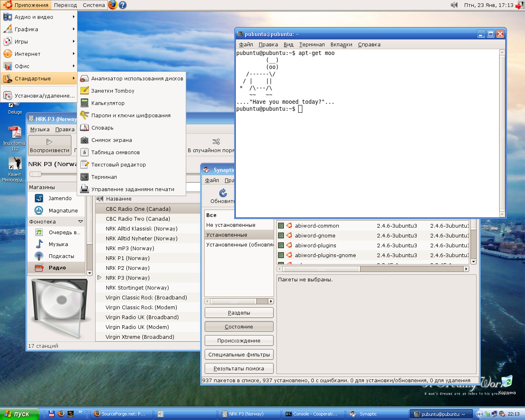525x420 pixels.
Task: Click Rhythmbox sidebar scroll down arrow
Action: click(89, 273)
